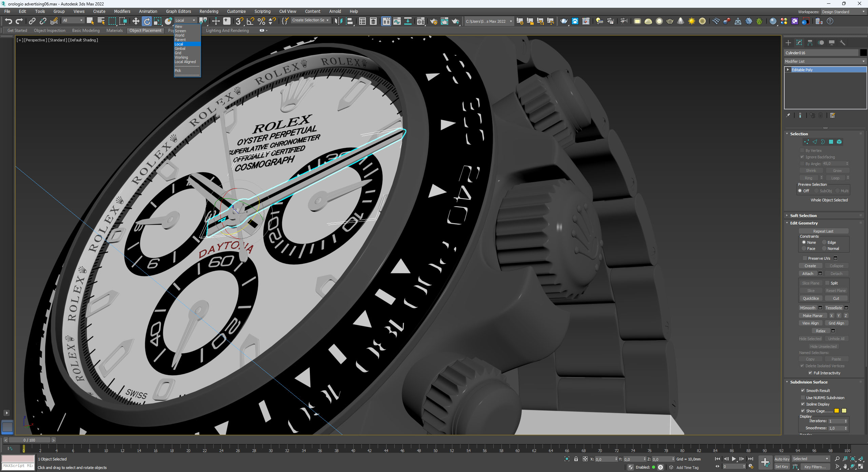Enable the By Vertex checkbox
The height and width of the screenshot is (472, 868).
(802, 151)
